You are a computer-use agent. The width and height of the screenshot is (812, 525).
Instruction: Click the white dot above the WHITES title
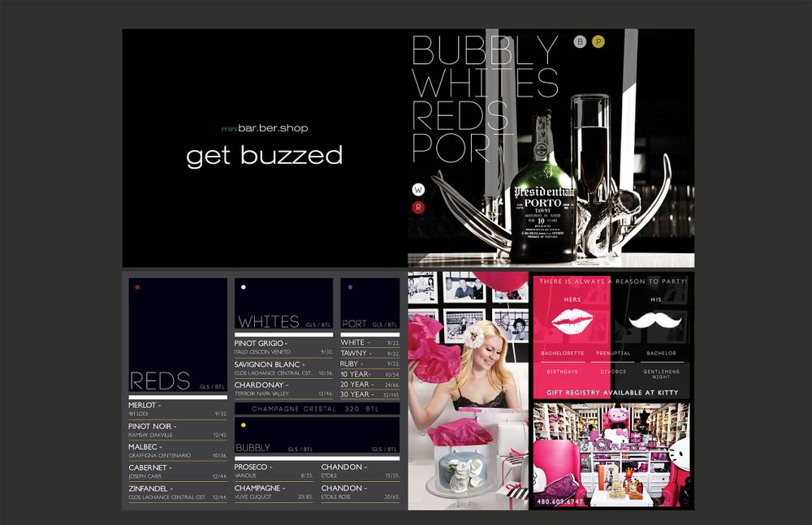pos(244,286)
